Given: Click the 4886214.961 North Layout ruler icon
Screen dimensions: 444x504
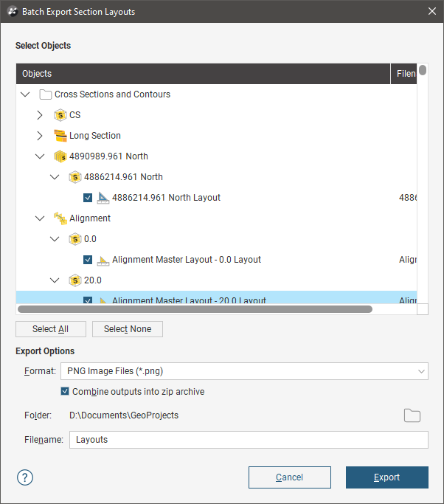Looking at the screenshot, I should click(x=103, y=198).
